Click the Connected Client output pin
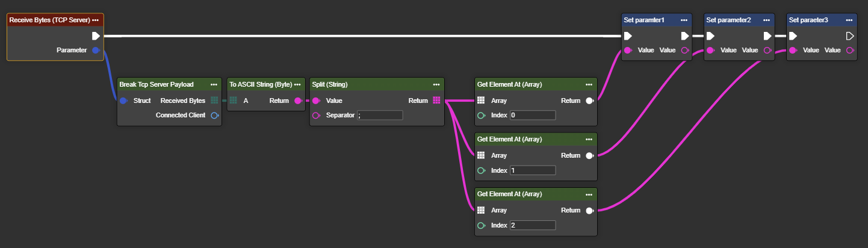This screenshot has width=868, height=248. click(x=214, y=115)
